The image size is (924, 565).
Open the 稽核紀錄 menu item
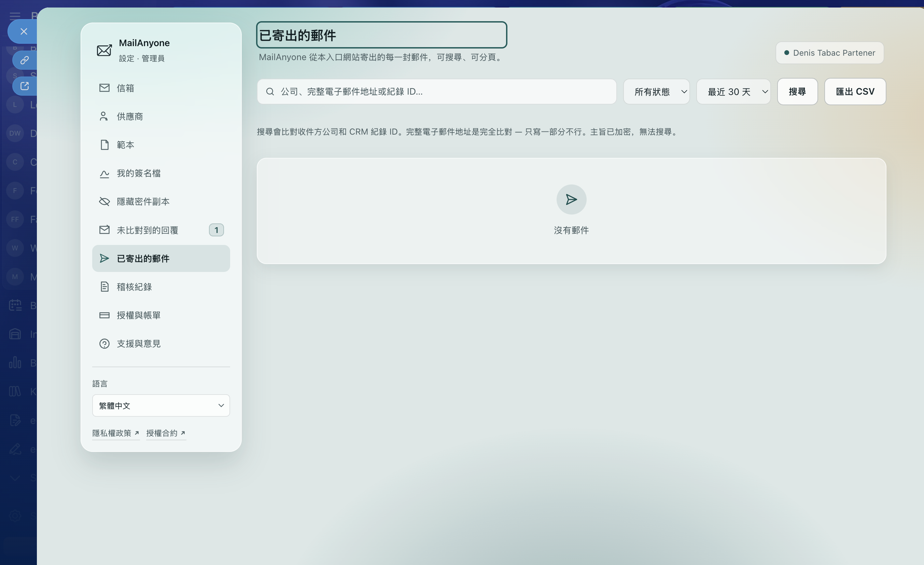point(161,287)
